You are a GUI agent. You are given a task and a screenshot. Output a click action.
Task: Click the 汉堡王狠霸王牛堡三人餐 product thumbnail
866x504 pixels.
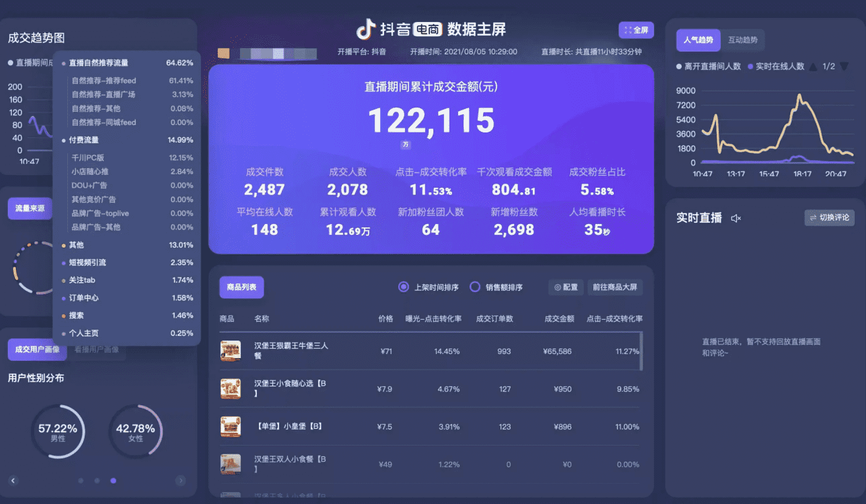click(x=230, y=351)
